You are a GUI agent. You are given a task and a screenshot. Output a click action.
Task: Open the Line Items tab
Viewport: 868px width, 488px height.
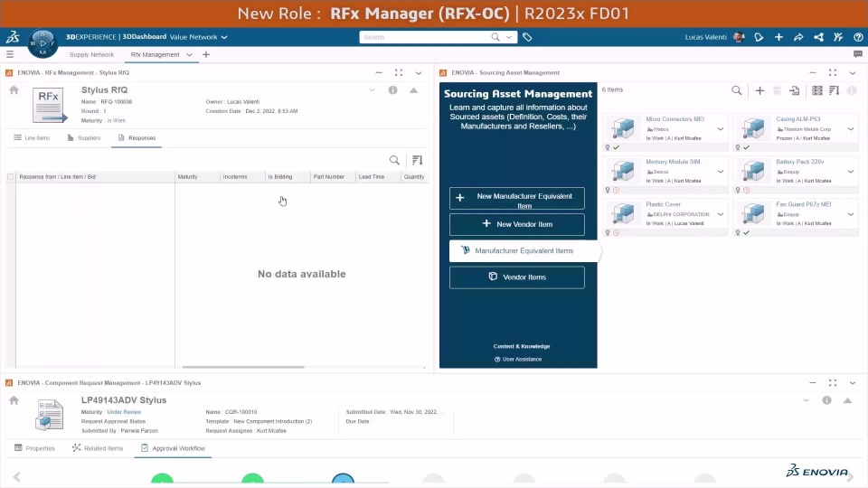pyautogui.click(x=32, y=137)
